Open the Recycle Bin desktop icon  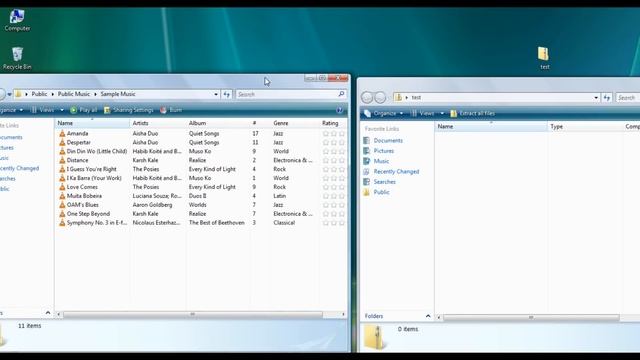click(x=17, y=58)
